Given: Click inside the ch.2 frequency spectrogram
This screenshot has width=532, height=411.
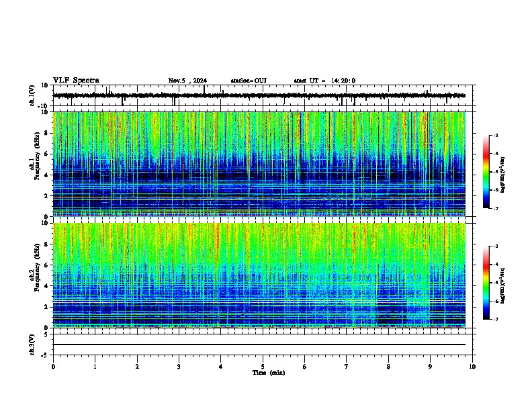Looking at the screenshot, I should point(259,275).
